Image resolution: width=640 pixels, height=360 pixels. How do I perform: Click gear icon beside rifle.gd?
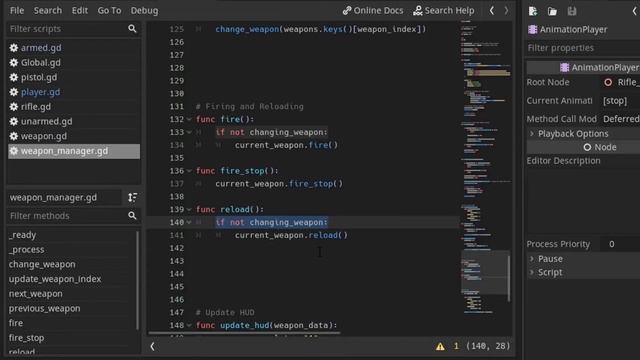(14, 107)
